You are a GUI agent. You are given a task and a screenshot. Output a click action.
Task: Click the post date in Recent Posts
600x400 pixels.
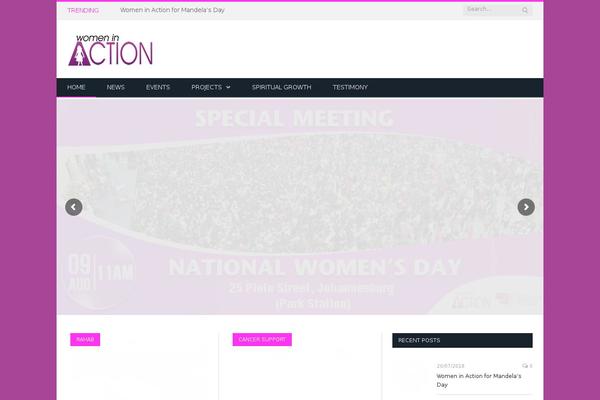point(450,366)
